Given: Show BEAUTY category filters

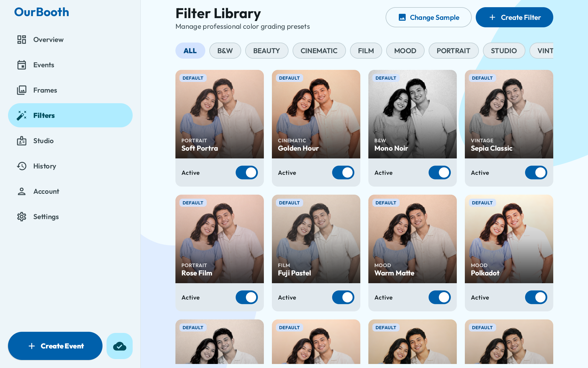Looking at the screenshot, I should coord(267,51).
